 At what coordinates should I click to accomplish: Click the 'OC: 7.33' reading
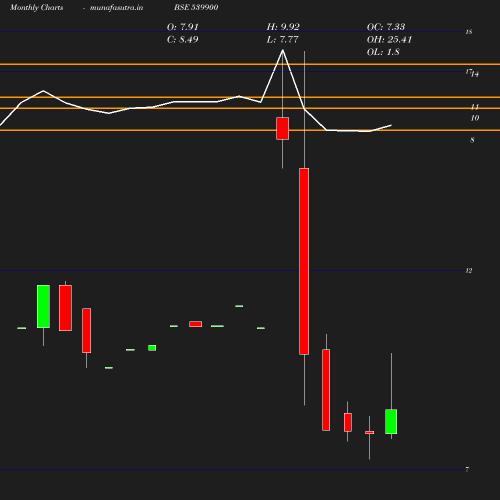(386, 27)
